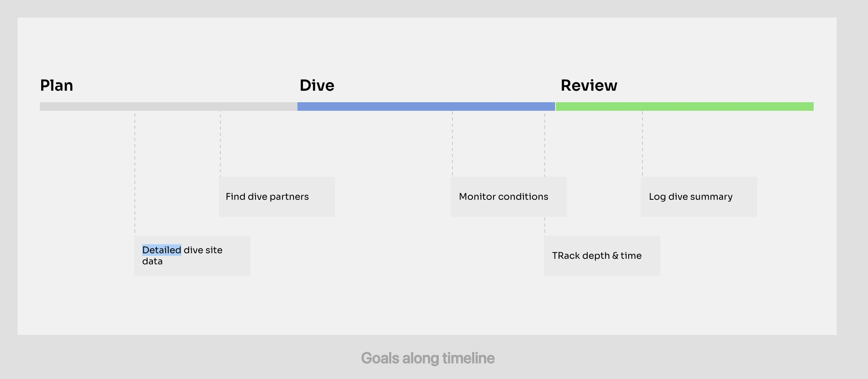
Task: Select the Goals along timeline caption
Action: pyautogui.click(x=428, y=358)
